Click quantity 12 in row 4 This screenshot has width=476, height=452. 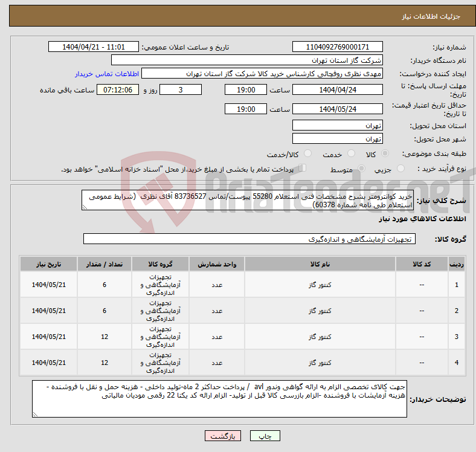(105, 363)
